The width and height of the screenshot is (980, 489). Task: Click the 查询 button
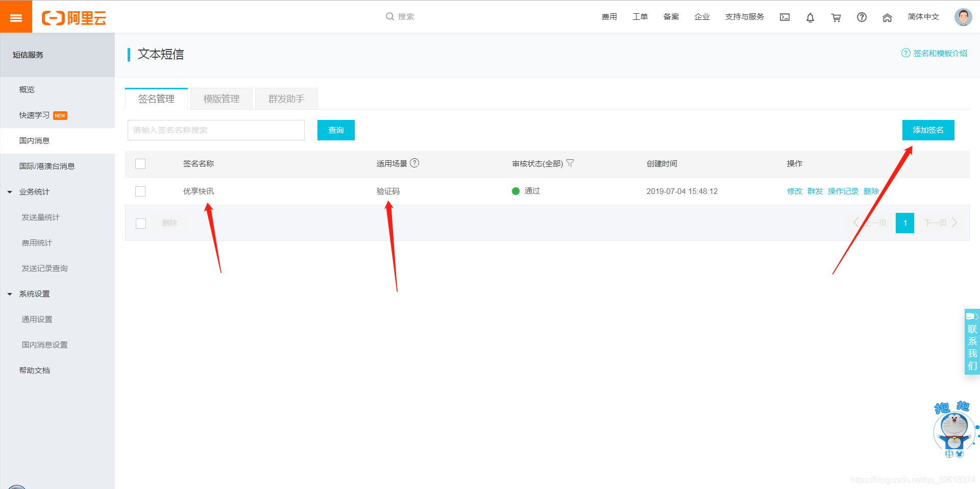click(x=336, y=130)
